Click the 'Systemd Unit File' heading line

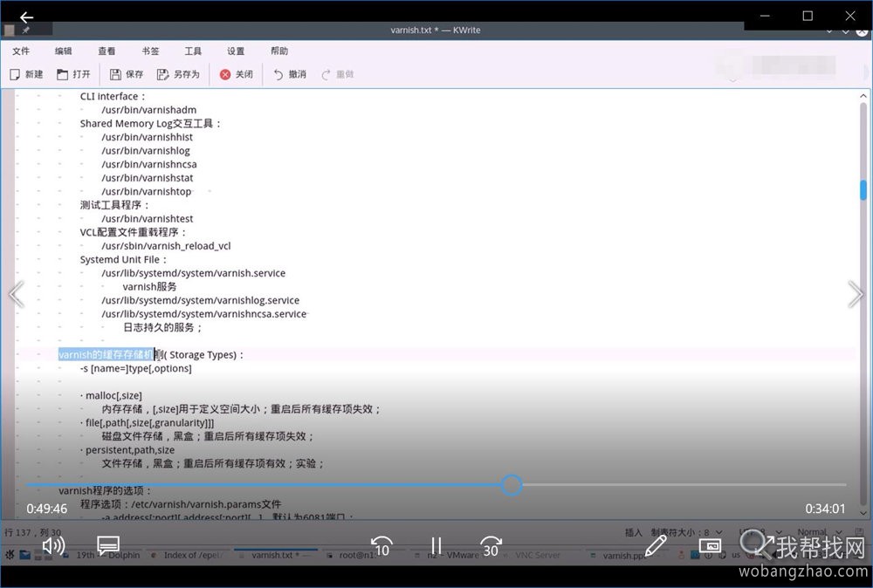click(123, 259)
